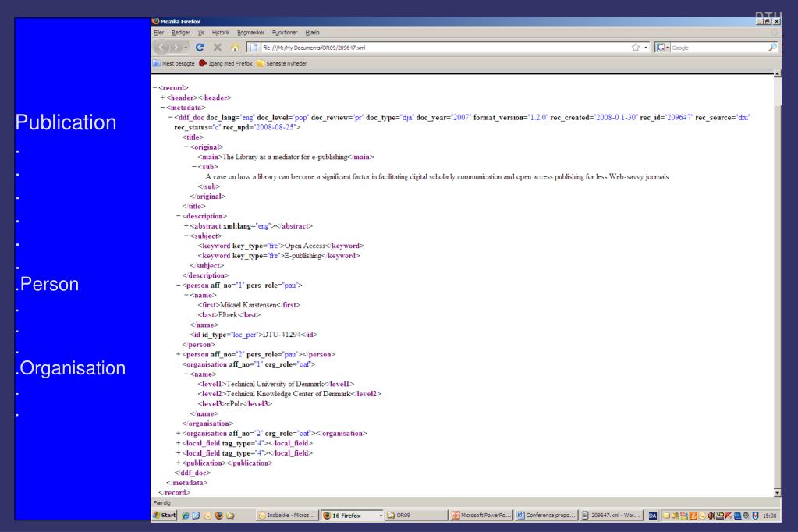
Task: Switch to Microsoft PowerPoint taskbar button
Action: tap(481, 515)
